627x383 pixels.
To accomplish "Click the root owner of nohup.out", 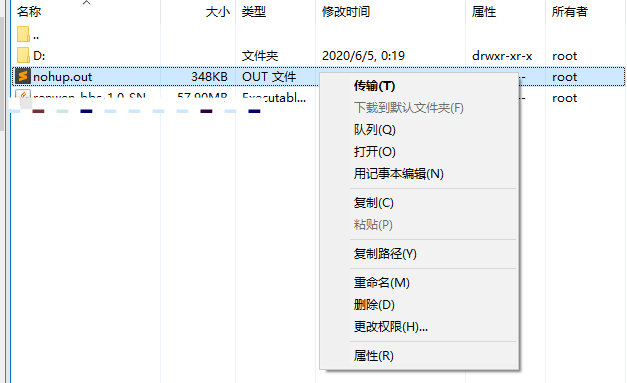I will (565, 77).
